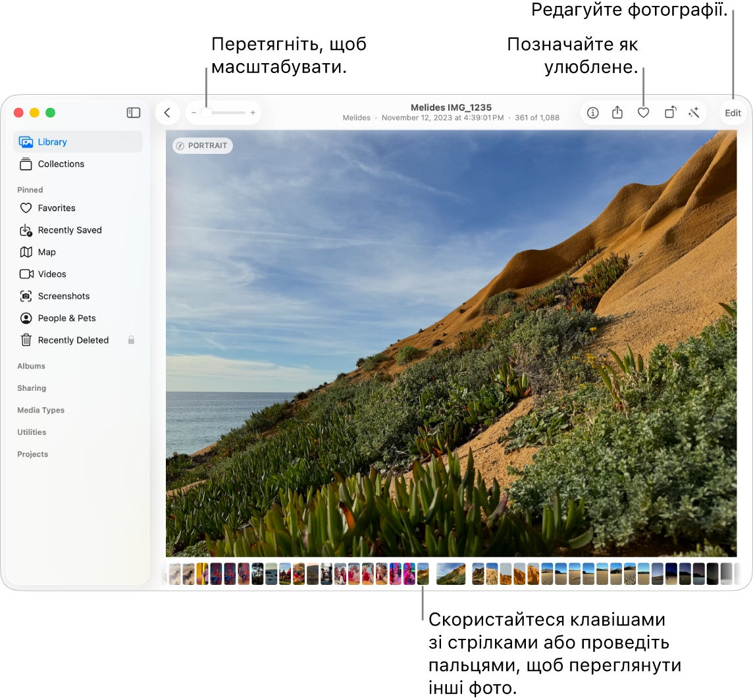The image size is (753, 700).
Task: Click the zoom out minus icon
Action: coord(194,113)
